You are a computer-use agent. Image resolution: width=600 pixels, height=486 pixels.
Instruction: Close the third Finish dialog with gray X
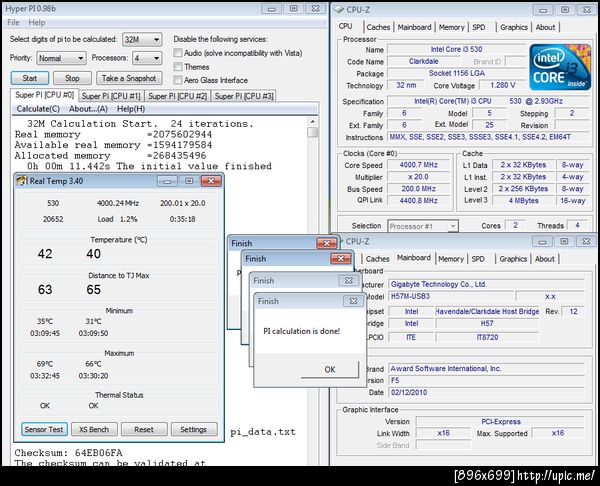coord(349,281)
